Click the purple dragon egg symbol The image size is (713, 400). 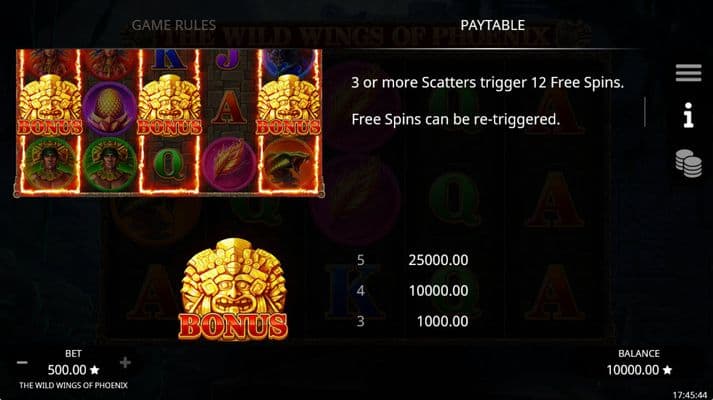click(109, 107)
